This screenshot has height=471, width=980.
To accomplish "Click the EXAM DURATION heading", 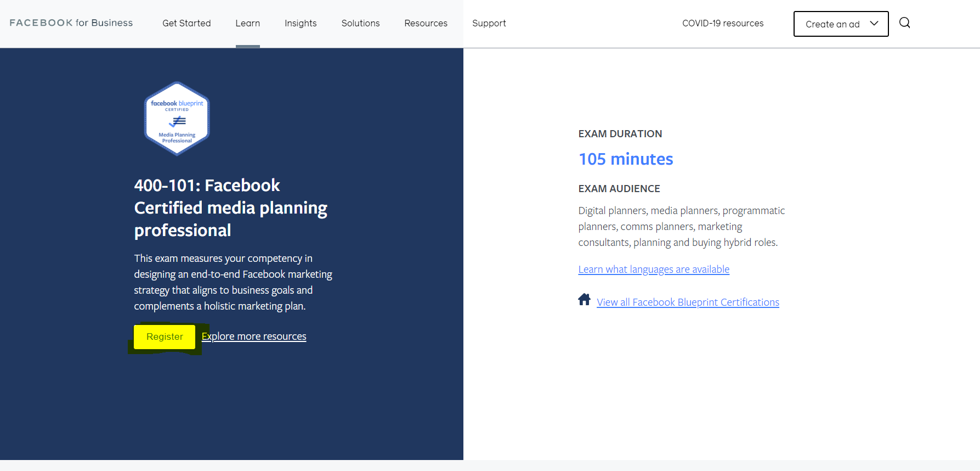I will (x=620, y=134).
